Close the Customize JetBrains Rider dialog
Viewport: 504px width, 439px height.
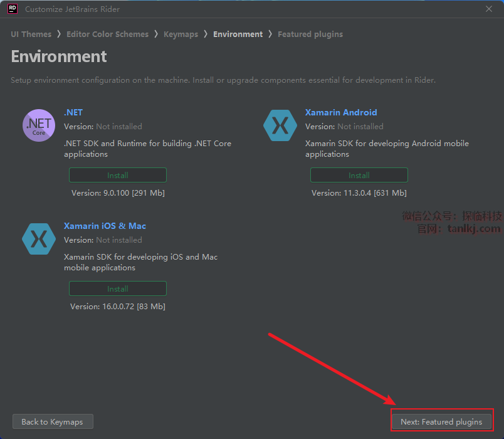pos(489,9)
